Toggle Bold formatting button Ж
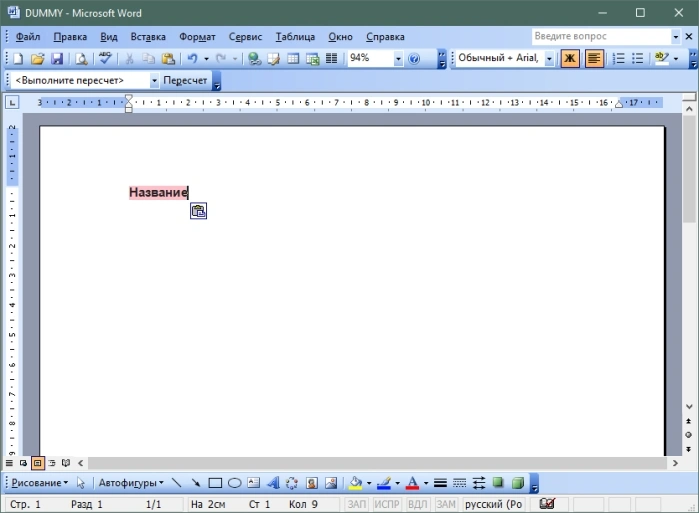 click(570, 58)
